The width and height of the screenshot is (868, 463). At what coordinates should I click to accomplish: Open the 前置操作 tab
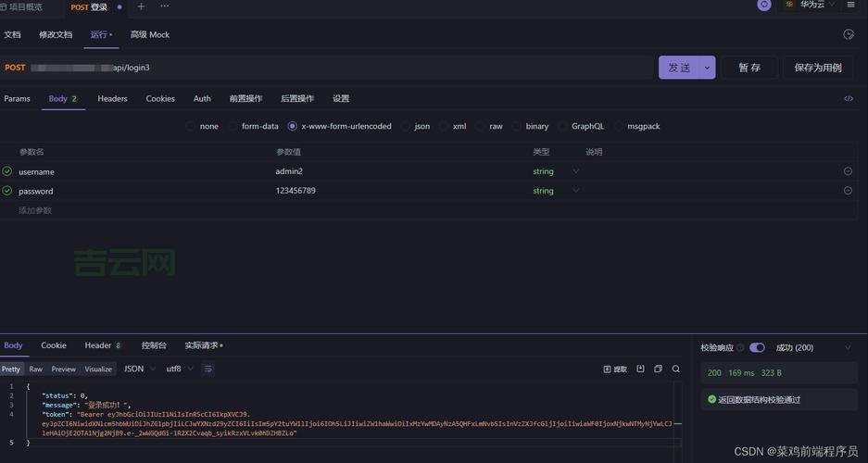245,98
